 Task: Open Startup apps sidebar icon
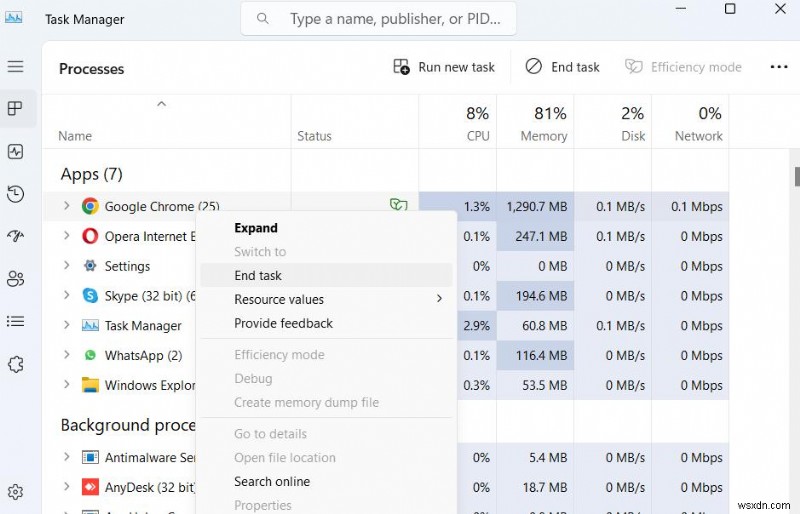point(15,236)
